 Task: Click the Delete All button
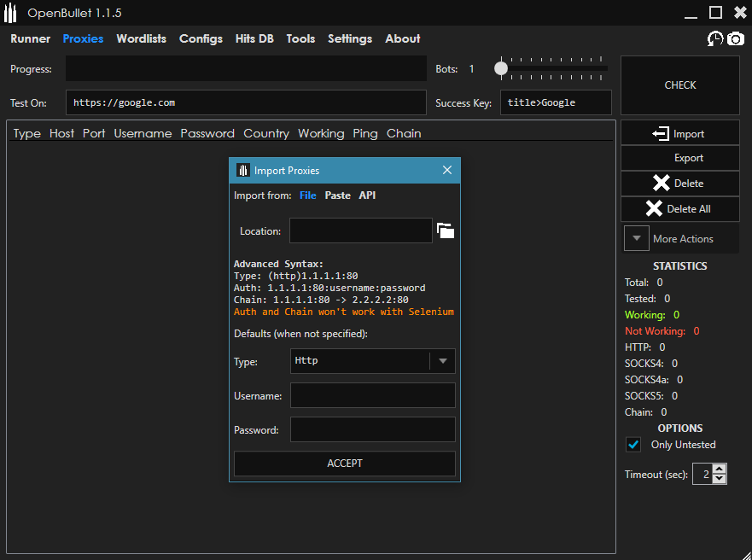tap(680, 208)
